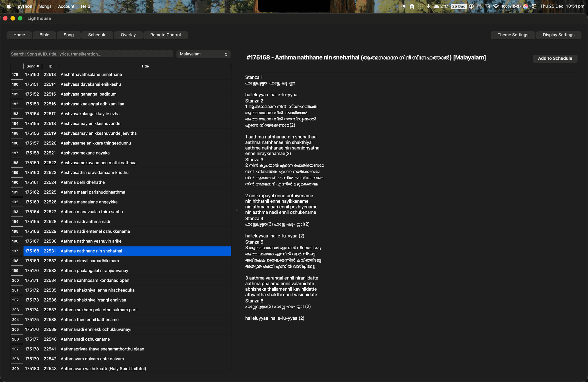Select song Aathma nadi aathma nadi

pyautogui.click(x=85, y=221)
